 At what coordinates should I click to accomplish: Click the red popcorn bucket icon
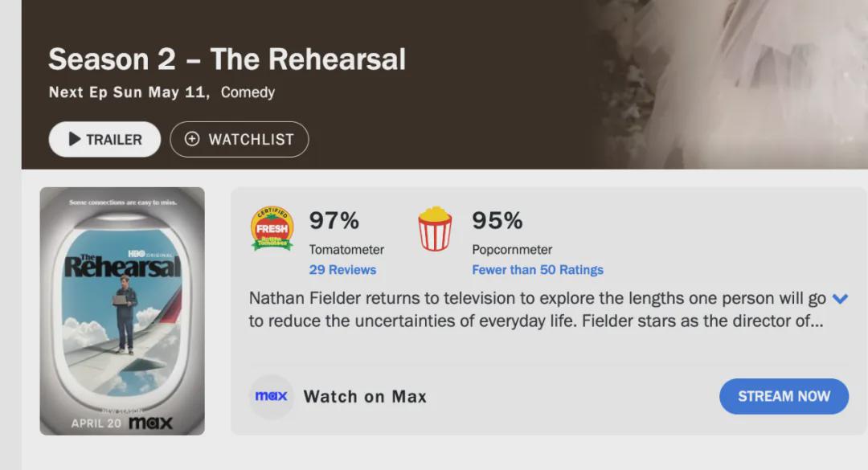pyautogui.click(x=435, y=229)
